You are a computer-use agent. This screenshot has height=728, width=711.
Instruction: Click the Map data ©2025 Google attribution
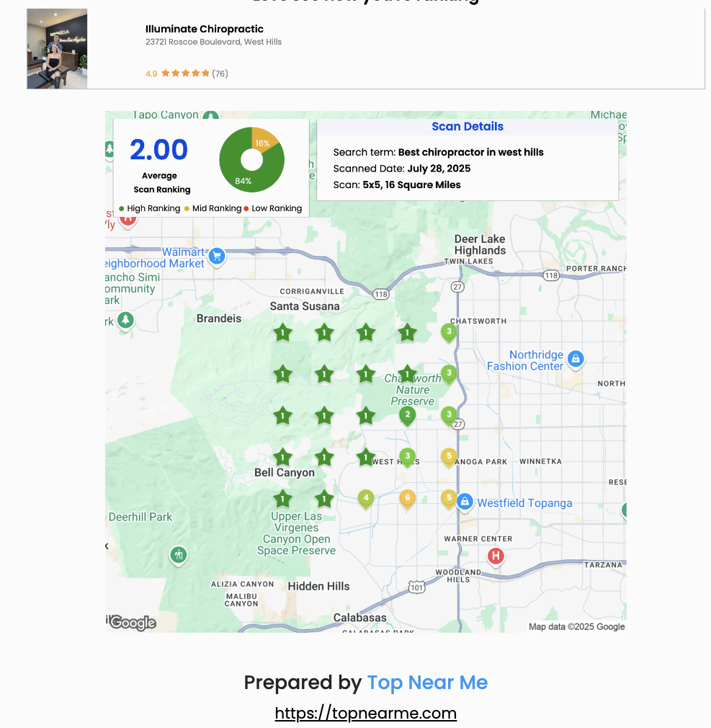(577, 627)
